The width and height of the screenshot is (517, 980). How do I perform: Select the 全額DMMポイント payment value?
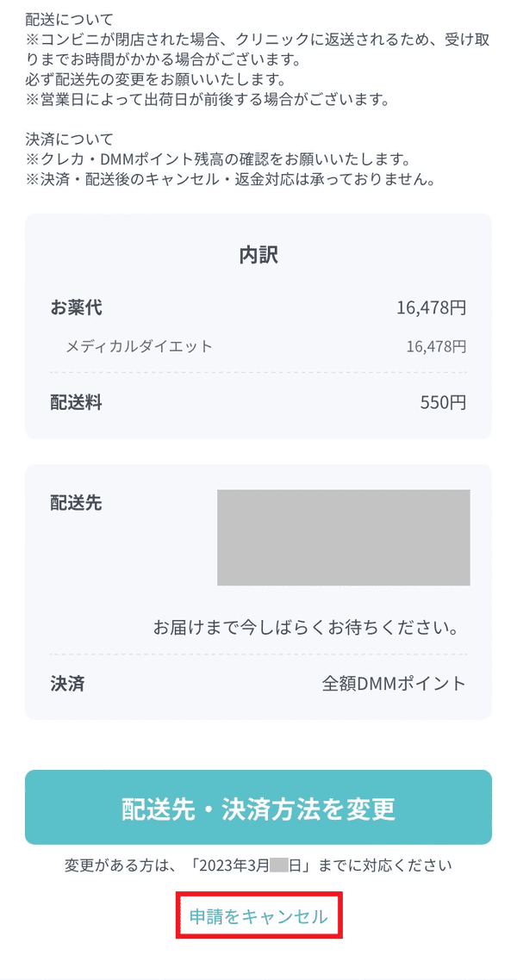[394, 685]
